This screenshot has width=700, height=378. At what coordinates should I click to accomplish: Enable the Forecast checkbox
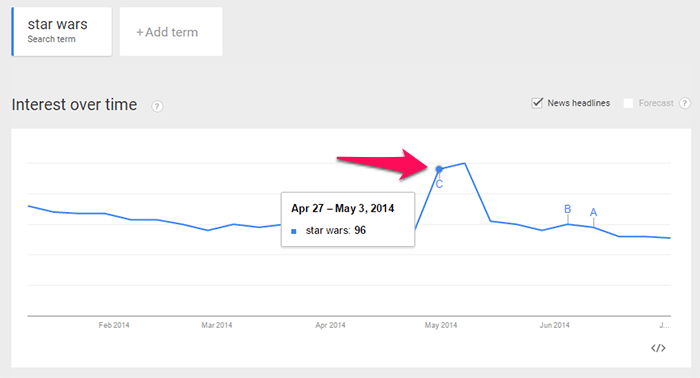tap(628, 103)
